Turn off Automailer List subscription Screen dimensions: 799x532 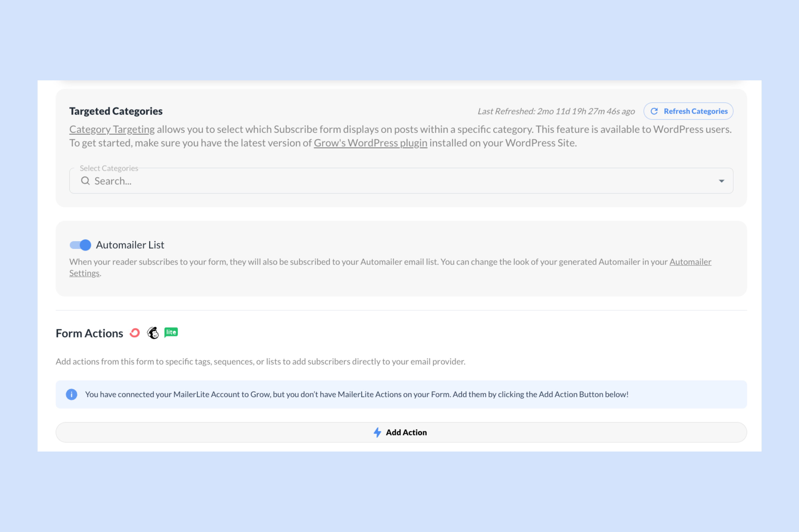coord(80,245)
